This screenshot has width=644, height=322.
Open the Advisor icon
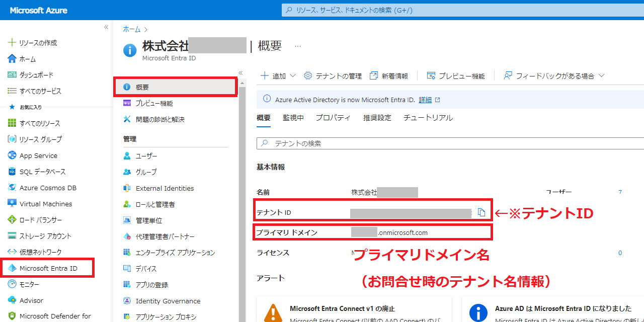[12, 300]
